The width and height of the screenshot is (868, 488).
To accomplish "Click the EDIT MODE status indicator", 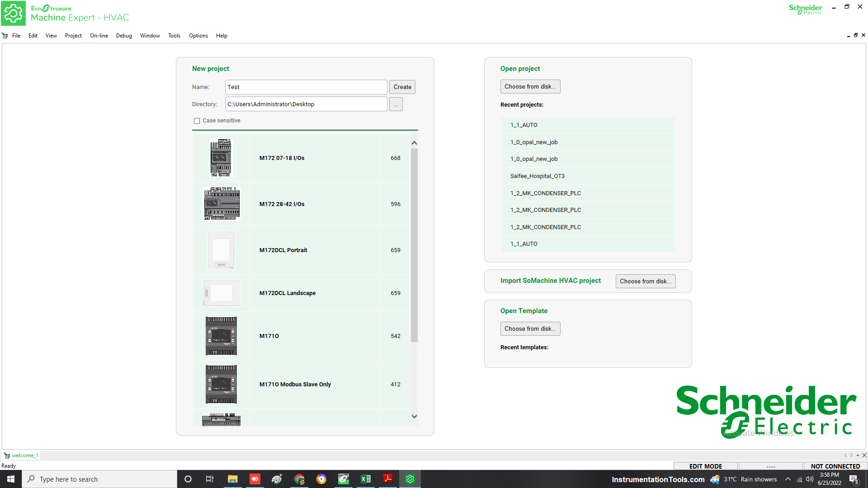I will [705, 466].
